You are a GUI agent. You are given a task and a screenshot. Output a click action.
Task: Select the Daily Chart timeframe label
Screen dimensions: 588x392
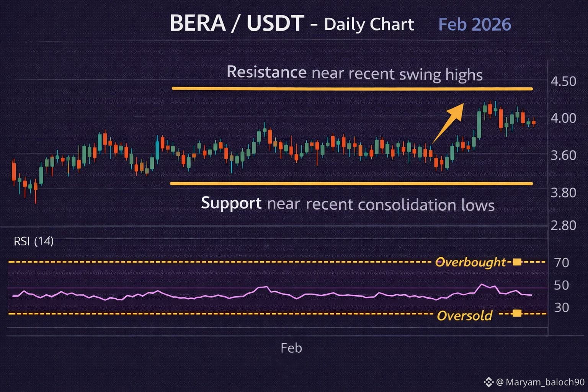tap(369, 24)
